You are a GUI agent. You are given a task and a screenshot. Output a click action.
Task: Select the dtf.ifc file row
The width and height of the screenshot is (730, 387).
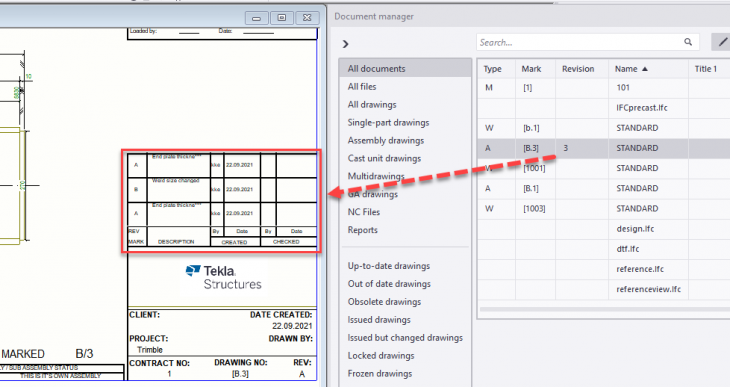[604, 249]
